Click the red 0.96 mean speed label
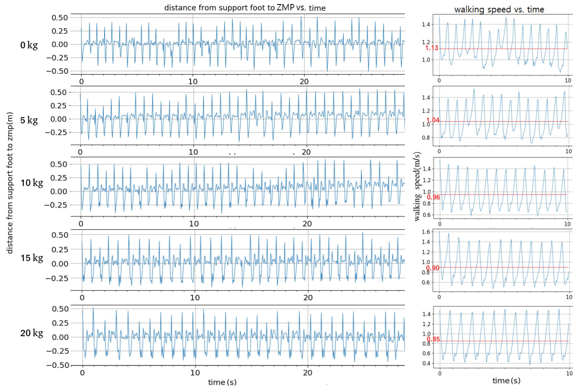 tap(433, 197)
